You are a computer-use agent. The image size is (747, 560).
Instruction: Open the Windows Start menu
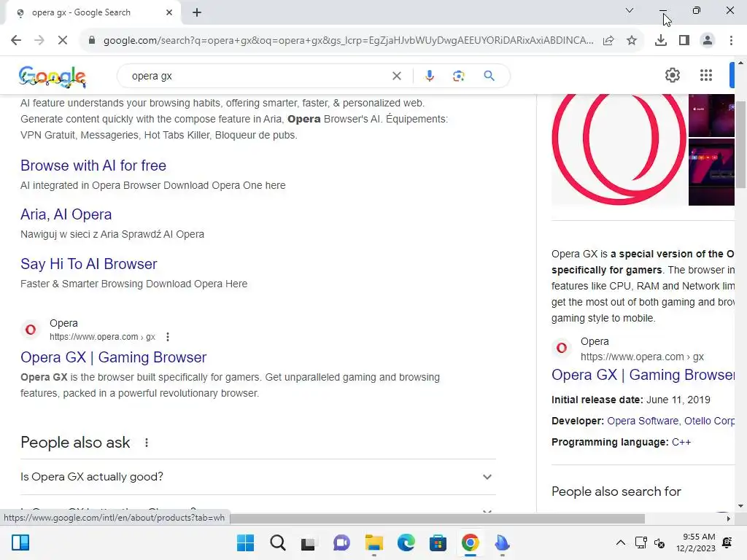pos(245,542)
